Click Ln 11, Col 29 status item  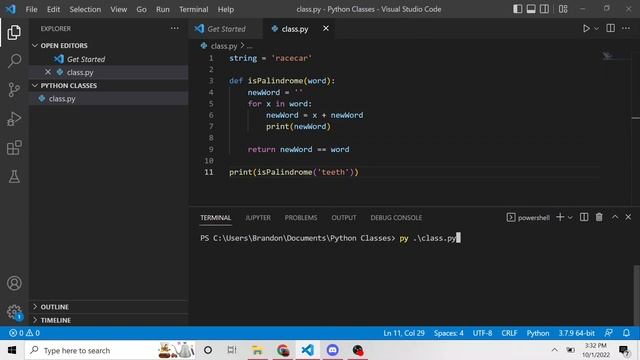click(x=404, y=333)
